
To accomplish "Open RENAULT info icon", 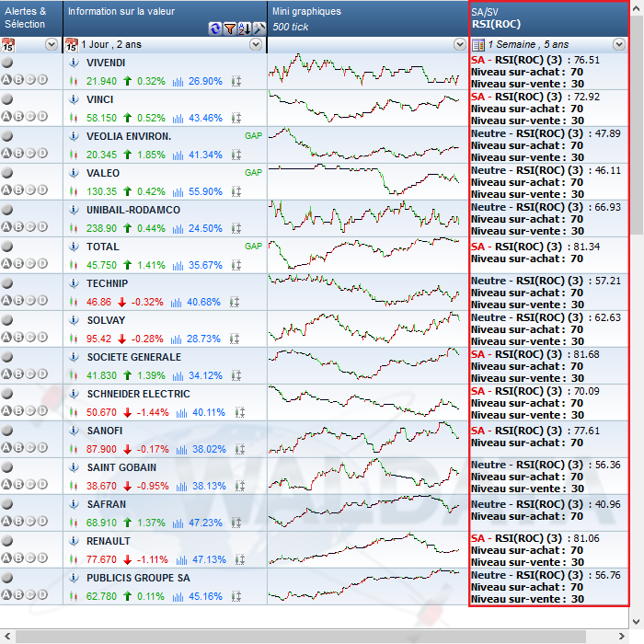I will click(x=74, y=541).
